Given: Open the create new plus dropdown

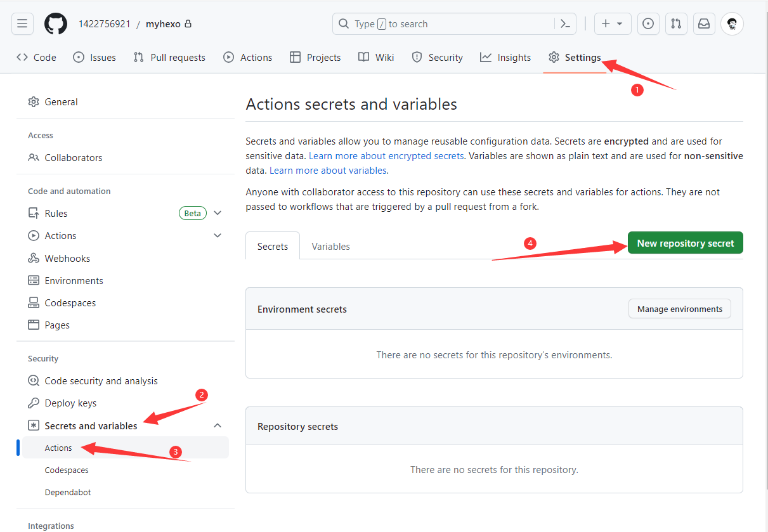Looking at the screenshot, I should (x=612, y=24).
